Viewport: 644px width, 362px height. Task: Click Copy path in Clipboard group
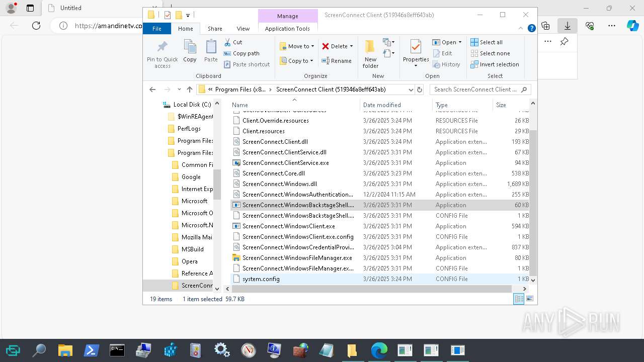click(x=242, y=53)
